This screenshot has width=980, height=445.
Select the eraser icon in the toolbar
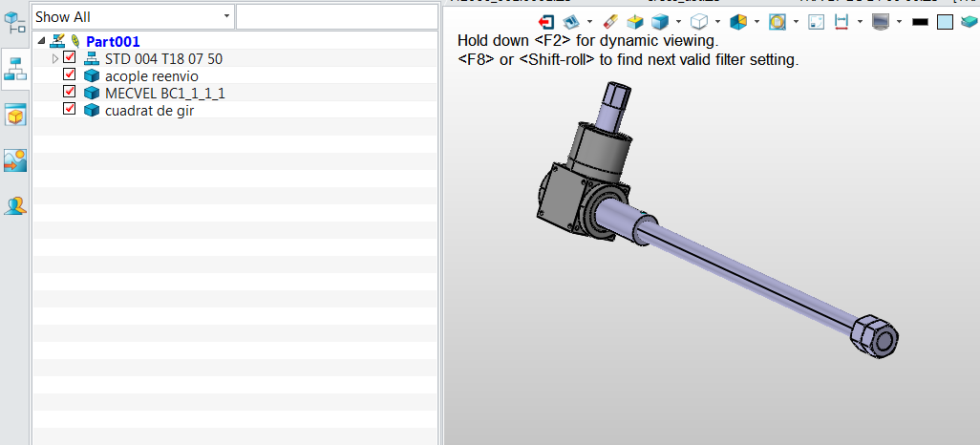click(610, 22)
